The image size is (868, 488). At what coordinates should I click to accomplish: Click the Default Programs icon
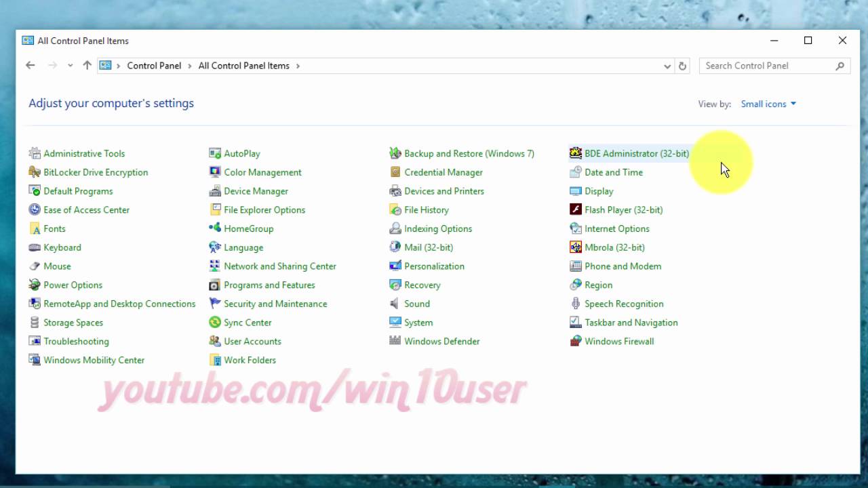point(35,191)
